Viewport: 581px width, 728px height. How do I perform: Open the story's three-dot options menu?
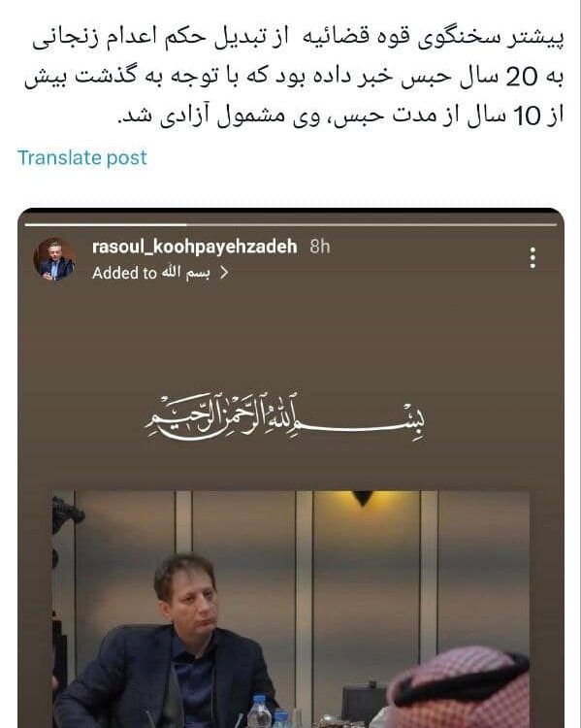[533, 257]
